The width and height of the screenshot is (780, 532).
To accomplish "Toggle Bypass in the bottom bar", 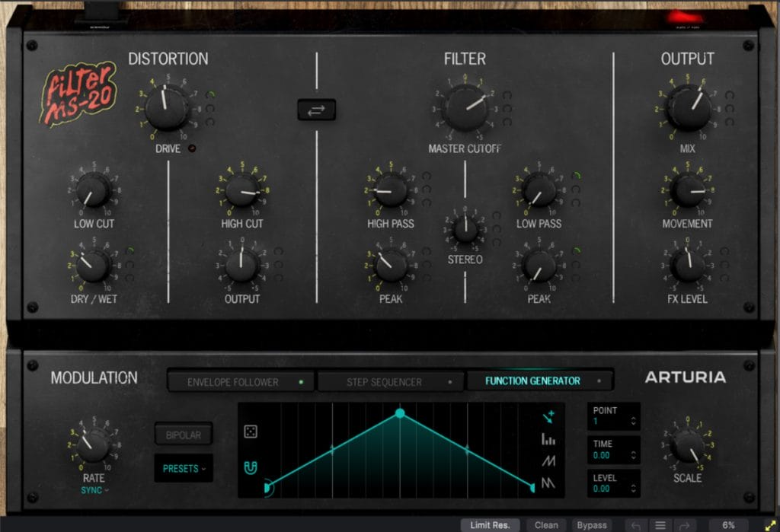I will point(592,525).
